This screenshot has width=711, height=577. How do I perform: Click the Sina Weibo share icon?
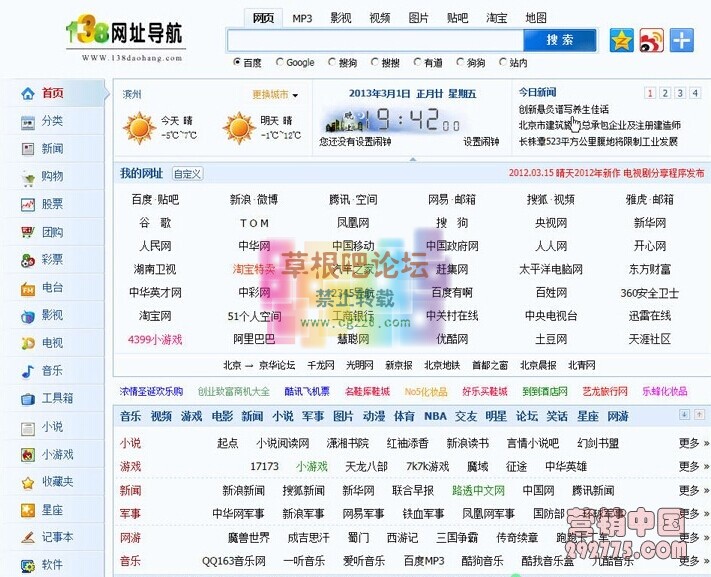pos(652,40)
